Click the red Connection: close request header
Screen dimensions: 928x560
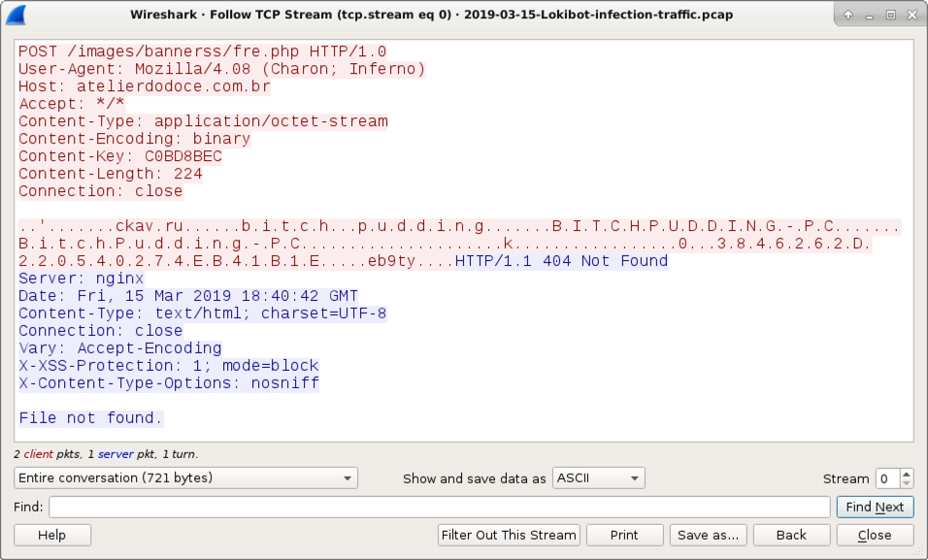tap(101, 191)
